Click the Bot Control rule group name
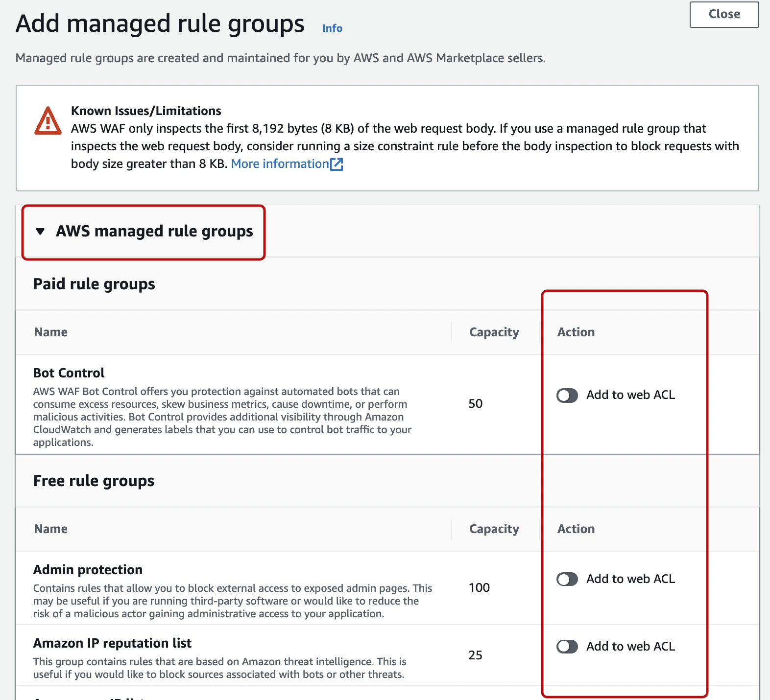This screenshot has height=700, width=770. coord(69,373)
